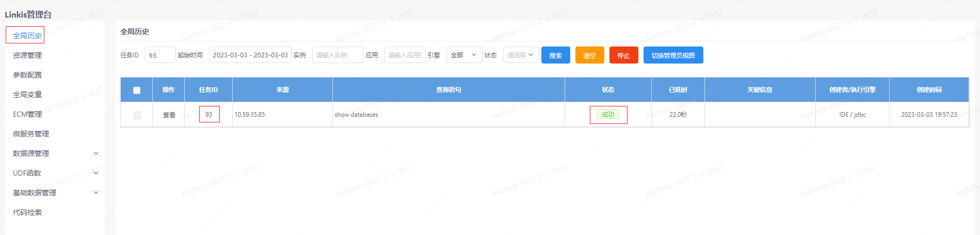Screen dimensions: 980x235
Task: Select all rows using the header checkbox
Action: [137, 90]
